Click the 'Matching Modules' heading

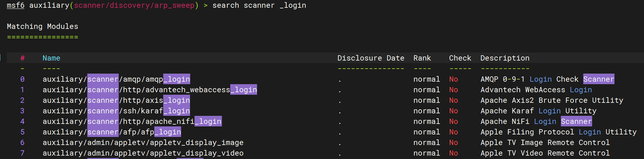43,26
